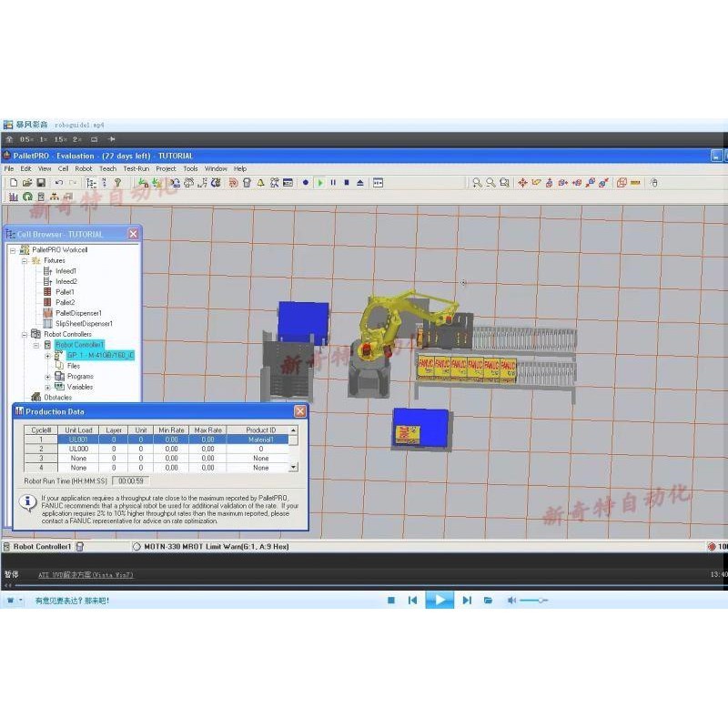Select the Obstacles tree item
This screenshot has height=728, width=728.
(58, 398)
